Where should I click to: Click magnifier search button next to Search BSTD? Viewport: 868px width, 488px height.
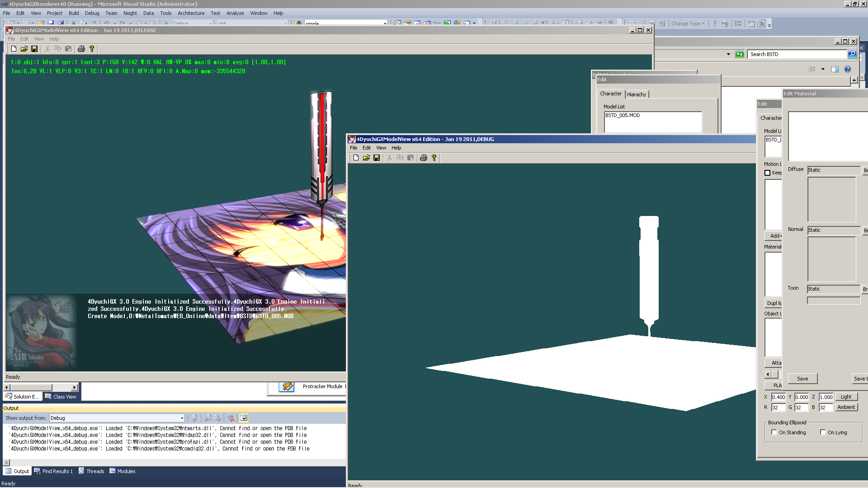tap(852, 54)
